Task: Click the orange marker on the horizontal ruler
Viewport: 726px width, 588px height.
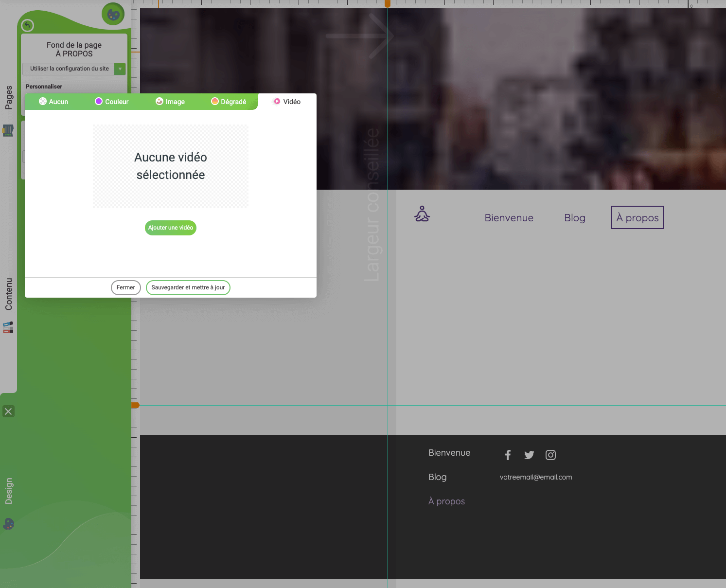Action: coord(388,4)
